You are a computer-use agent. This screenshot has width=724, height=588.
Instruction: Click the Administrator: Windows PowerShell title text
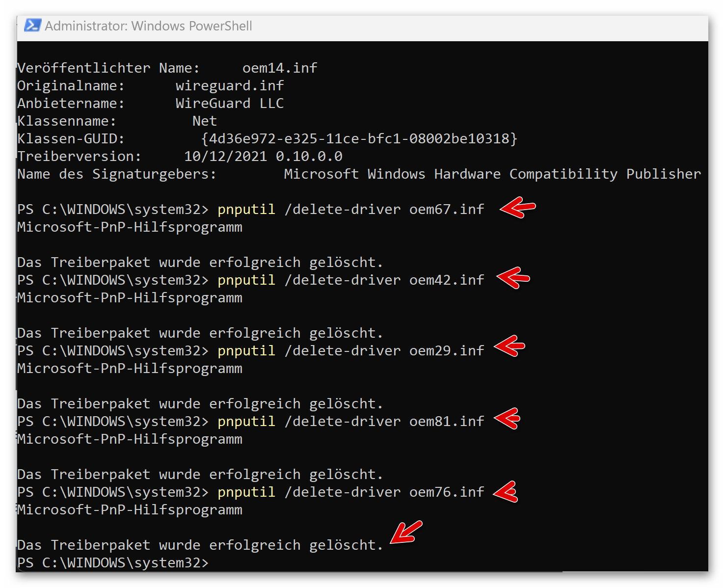[x=148, y=26]
